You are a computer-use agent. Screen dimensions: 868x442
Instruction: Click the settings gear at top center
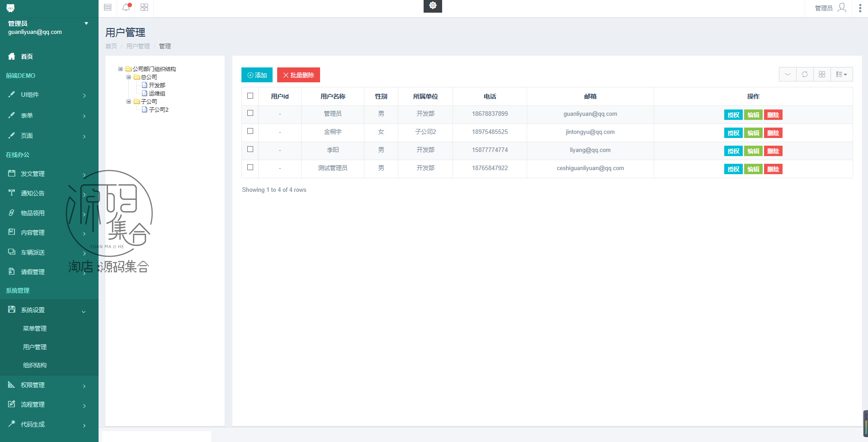433,6
